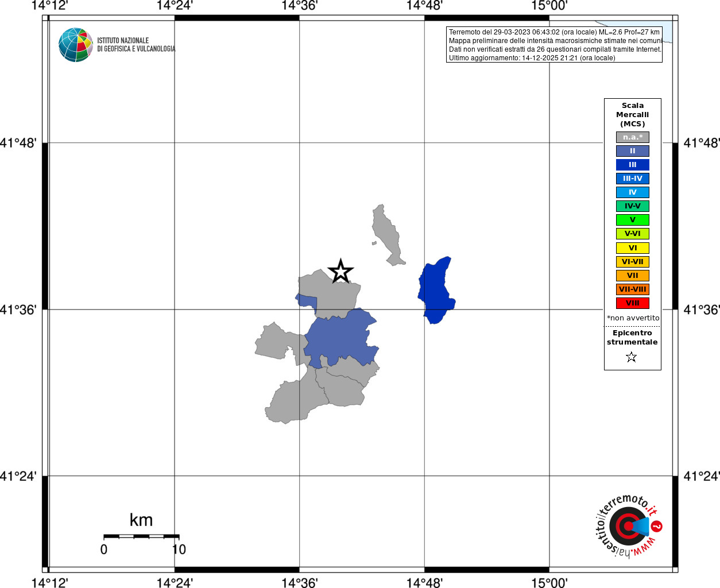Click the INGV globe logo
720x588 pixels.
76,45
